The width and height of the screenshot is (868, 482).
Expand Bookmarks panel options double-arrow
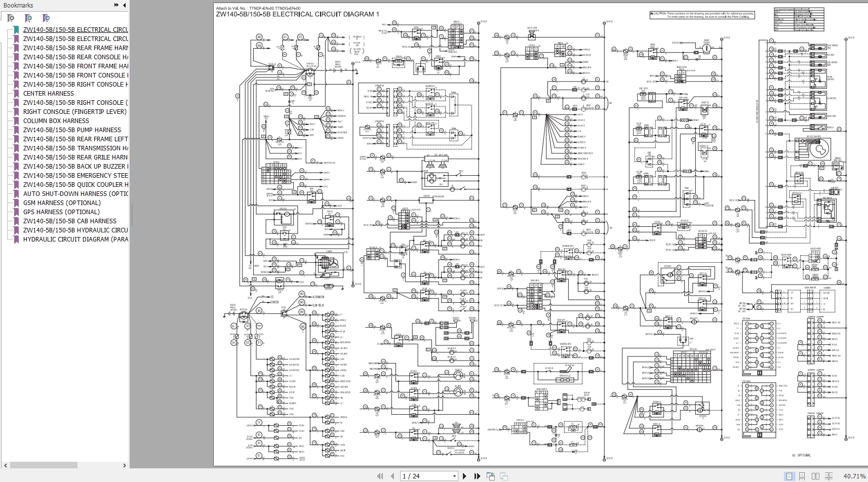pos(116,5)
